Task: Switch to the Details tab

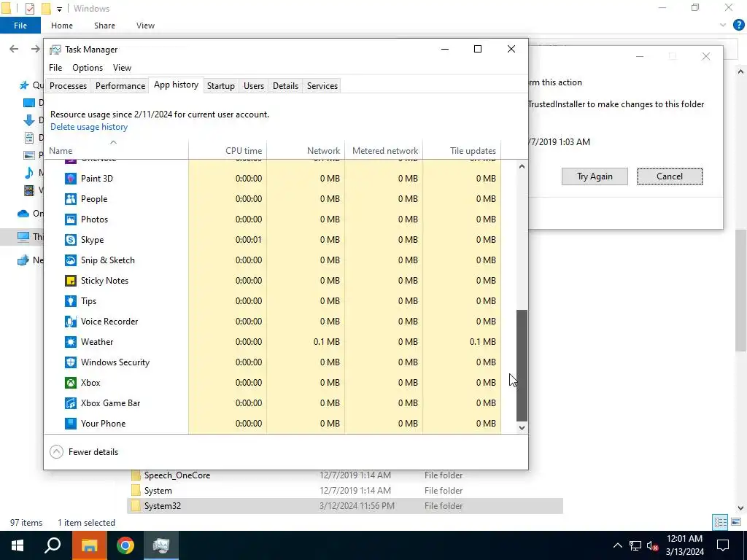Action: pos(285,86)
